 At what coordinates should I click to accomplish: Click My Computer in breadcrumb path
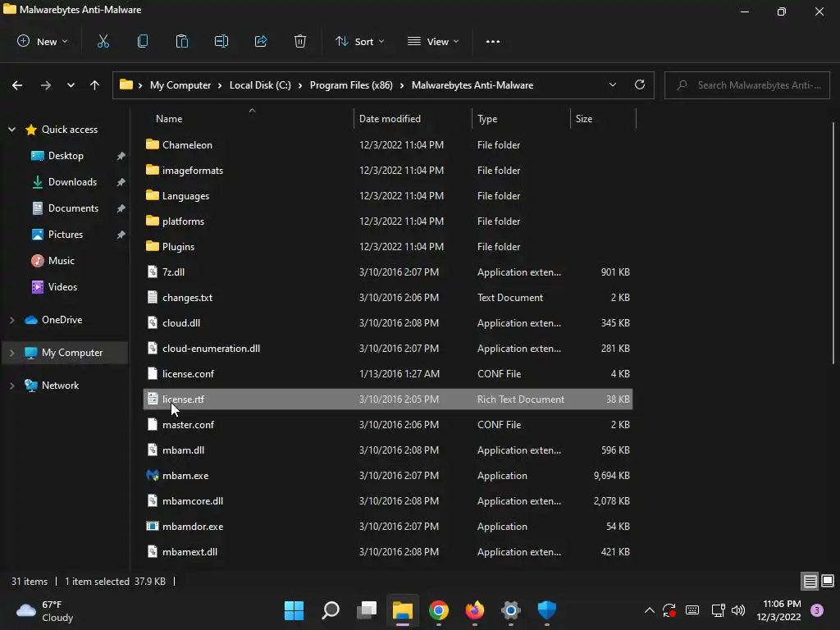[x=180, y=85]
